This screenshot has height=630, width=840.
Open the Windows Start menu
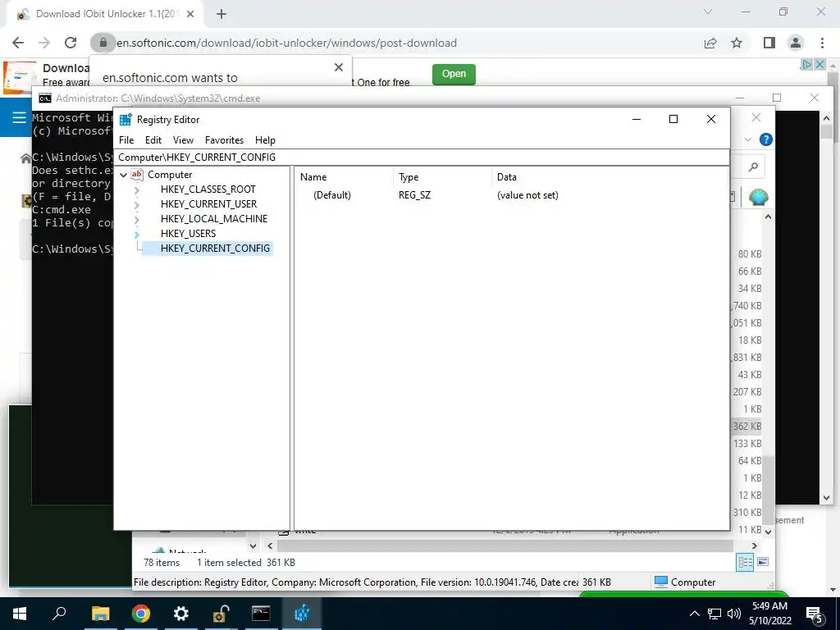(x=20, y=614)
